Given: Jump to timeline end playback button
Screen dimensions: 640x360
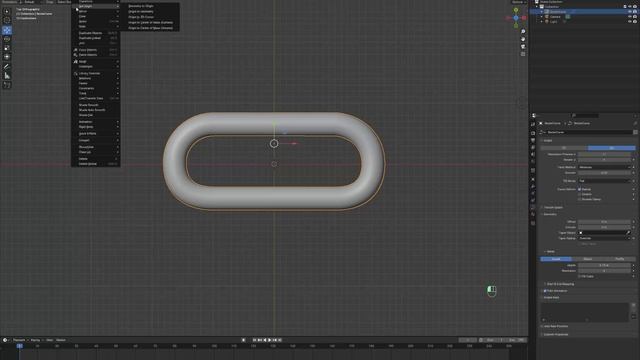Looking at the screenshot, I should tap(280, 340).
